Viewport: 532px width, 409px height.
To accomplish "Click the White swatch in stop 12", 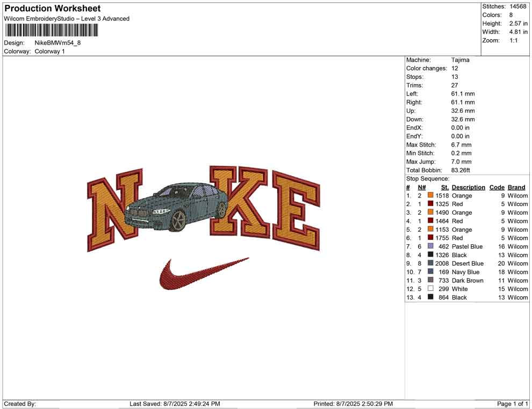I will 430,288.
